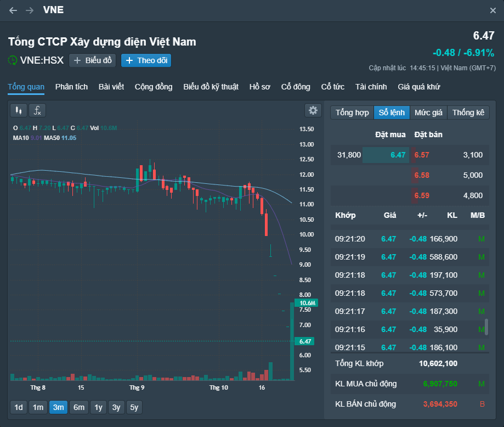Viewport: 504px width, 427px height.
Task: Click the trade list scrollbar thumb
Action: coord(486,327)
